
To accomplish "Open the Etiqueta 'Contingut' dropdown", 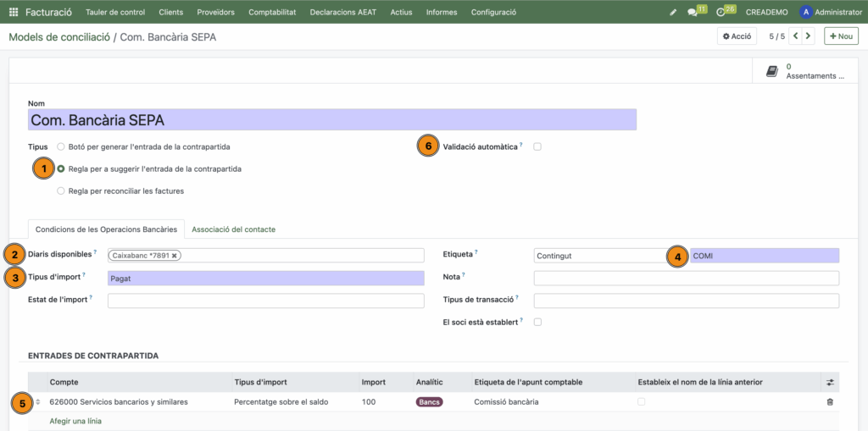I will pos(602,255).
